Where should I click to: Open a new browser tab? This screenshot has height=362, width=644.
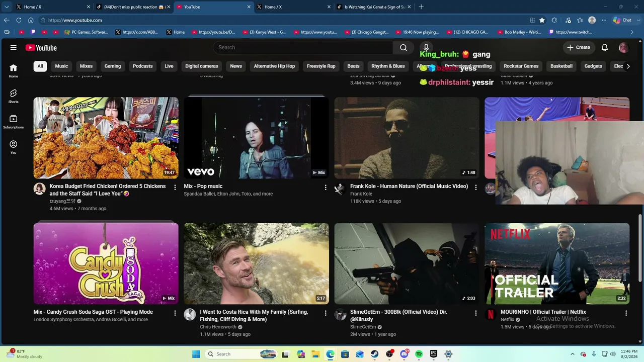[x=421, y=7]
